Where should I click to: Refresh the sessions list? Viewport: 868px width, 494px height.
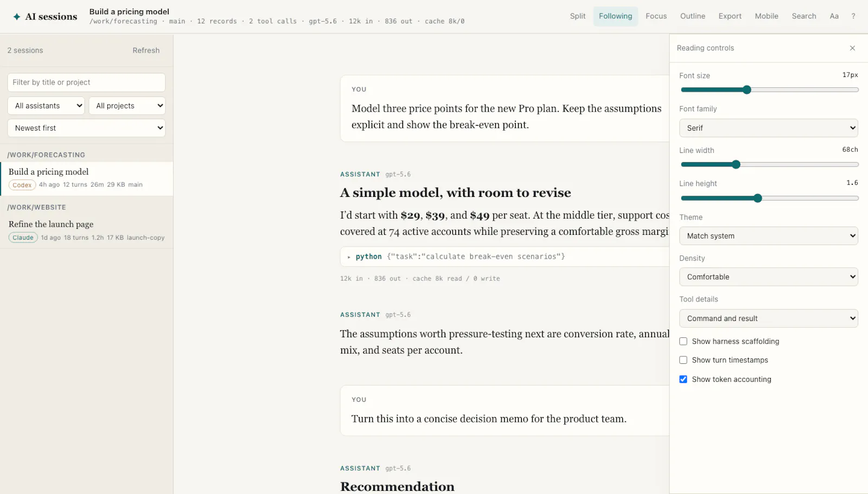tap(146, 50)
